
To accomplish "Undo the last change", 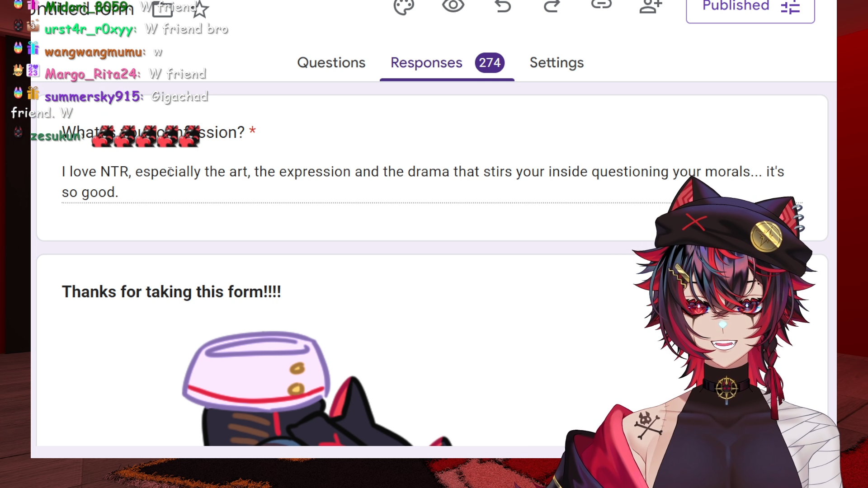I will click(x=503, y=6).
